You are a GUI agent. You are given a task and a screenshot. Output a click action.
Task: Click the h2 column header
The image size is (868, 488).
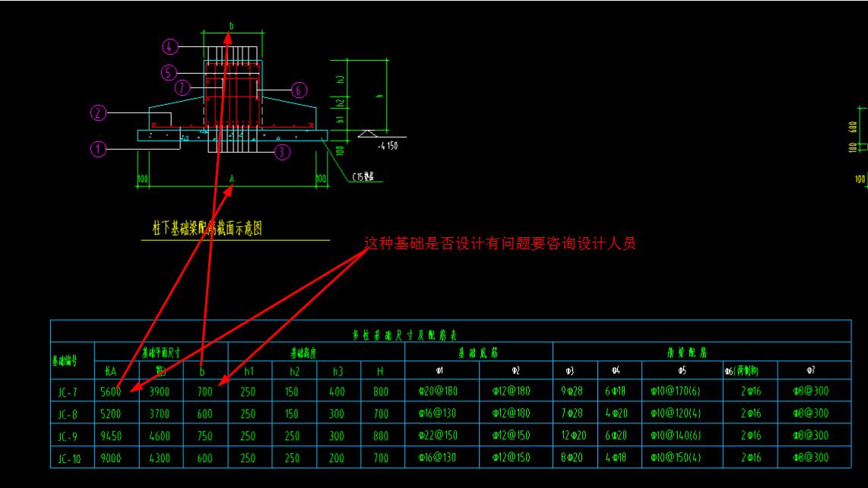pos(294,371)
